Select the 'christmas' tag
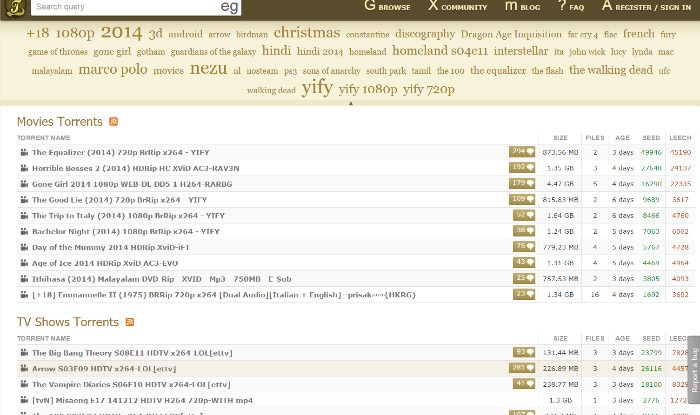The height and width of the screenshot is (415, 700). coord(307,33)
